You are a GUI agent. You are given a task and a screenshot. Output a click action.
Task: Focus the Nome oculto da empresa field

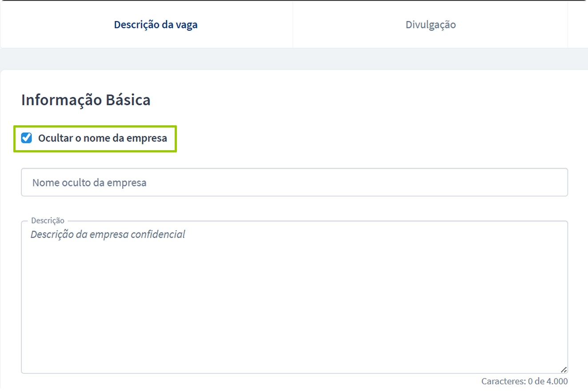click(294, 182)
